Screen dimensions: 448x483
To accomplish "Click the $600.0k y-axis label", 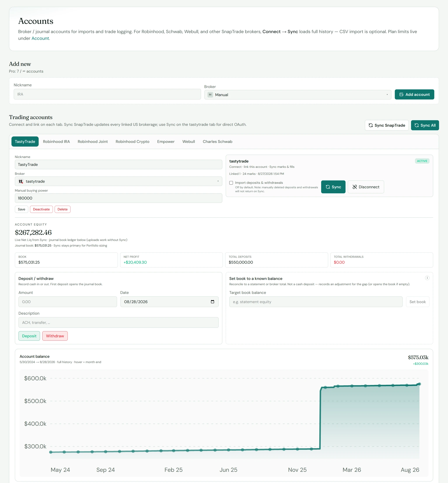I will click(35, 378).
